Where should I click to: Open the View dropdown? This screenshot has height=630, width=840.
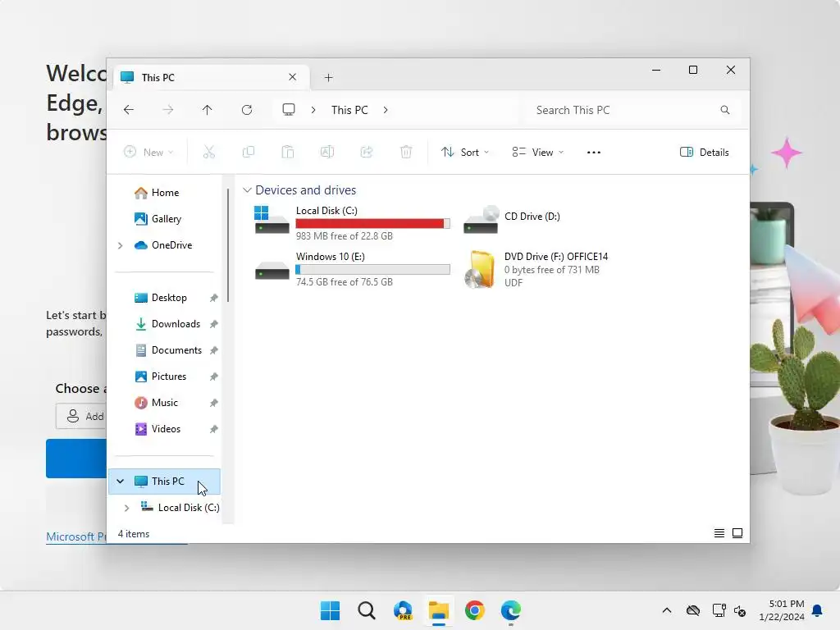538,152
